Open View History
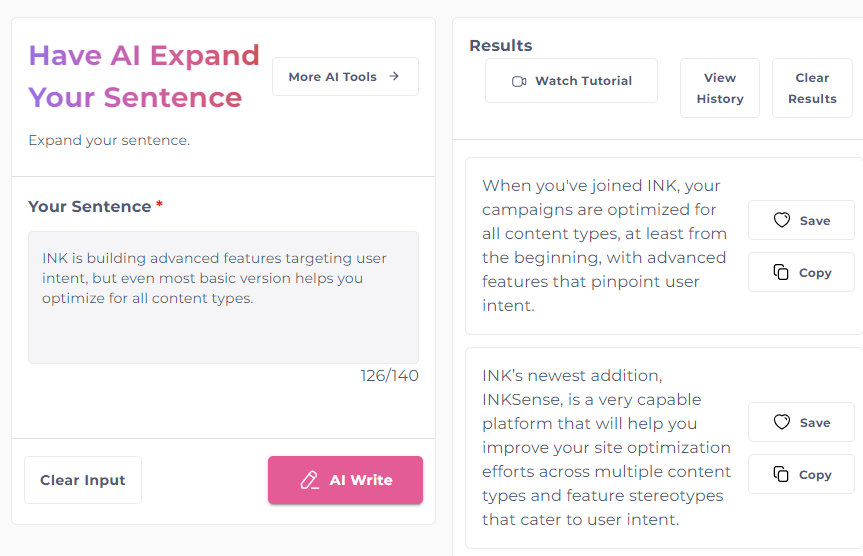Screen dimensions: 863x556 tap(720, 88)
